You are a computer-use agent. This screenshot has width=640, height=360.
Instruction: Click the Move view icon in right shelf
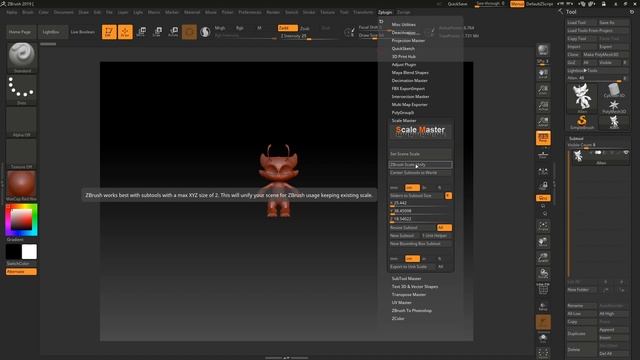coord(543,242)
